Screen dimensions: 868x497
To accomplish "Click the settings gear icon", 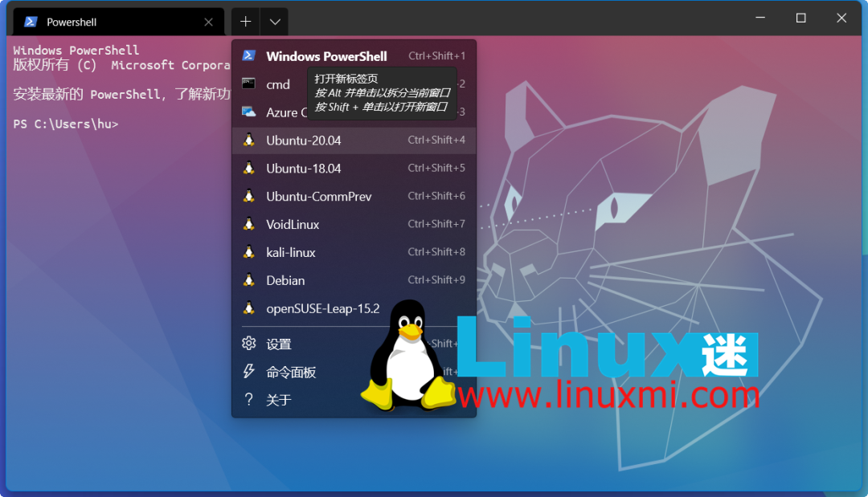I will pyautogui.click(x=249, y=344).
